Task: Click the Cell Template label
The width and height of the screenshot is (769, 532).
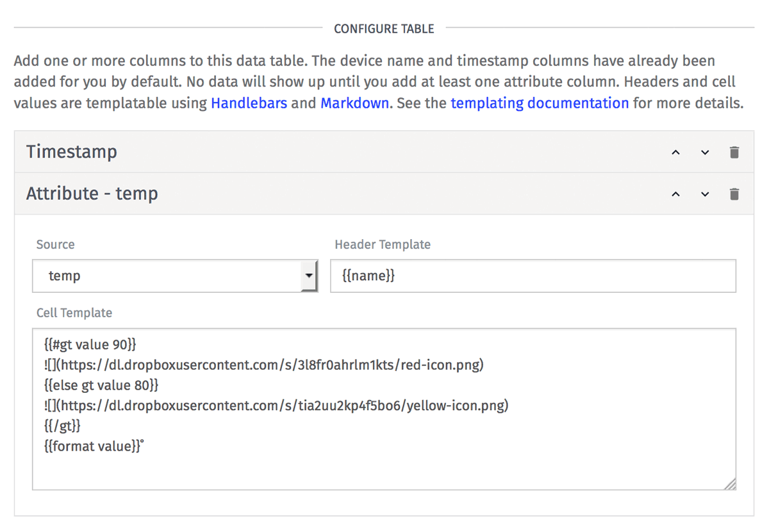Action: point(74,313)
